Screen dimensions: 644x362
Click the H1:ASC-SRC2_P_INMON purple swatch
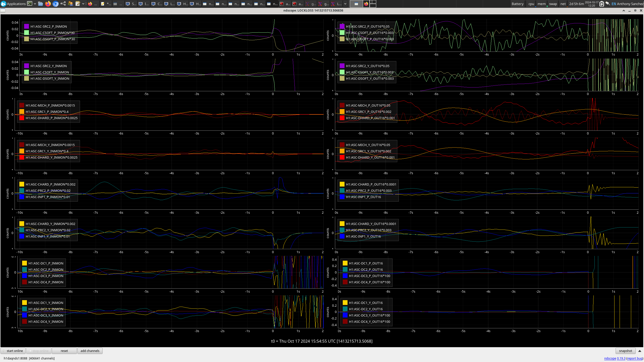27,26
